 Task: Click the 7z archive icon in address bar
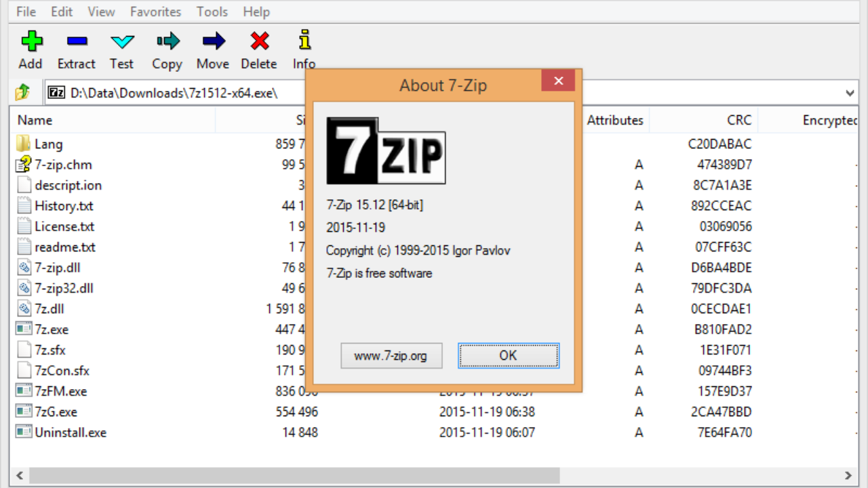pyautogui.click(x=57, y=92)
